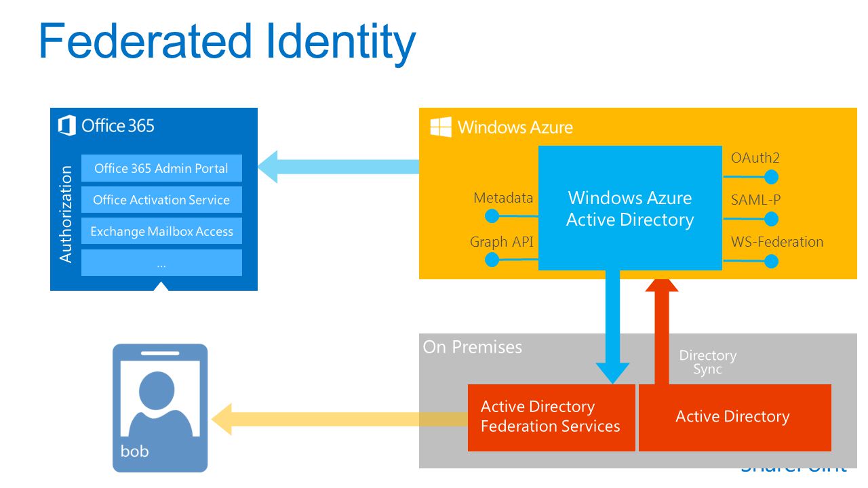Click the Directory Sync label
This screenshot has height=488, width=868.
[x=708, y=362]
